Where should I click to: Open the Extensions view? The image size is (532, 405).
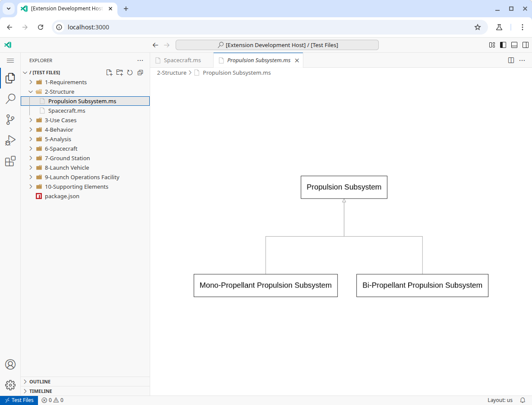point(10,161)
